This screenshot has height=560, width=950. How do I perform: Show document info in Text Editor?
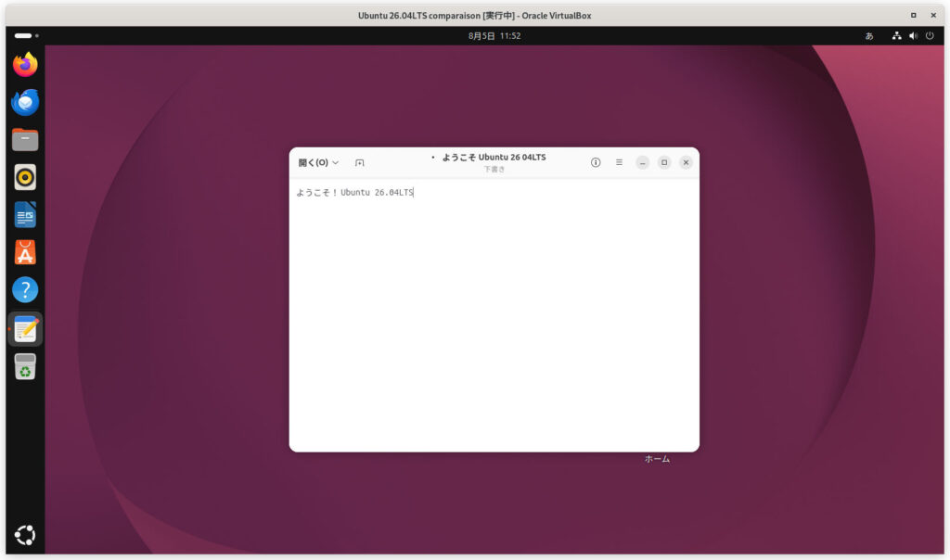coord(596,162)
